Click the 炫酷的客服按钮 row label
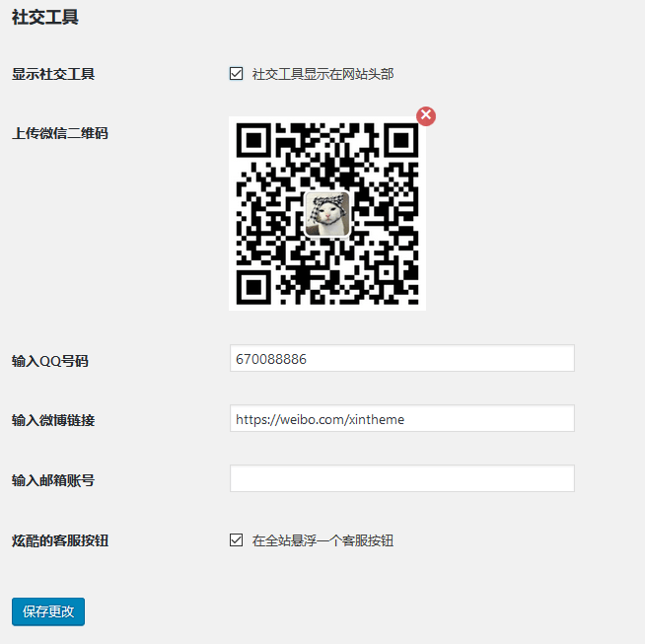This screenshot has width=645, height=644. coord(60,540)
